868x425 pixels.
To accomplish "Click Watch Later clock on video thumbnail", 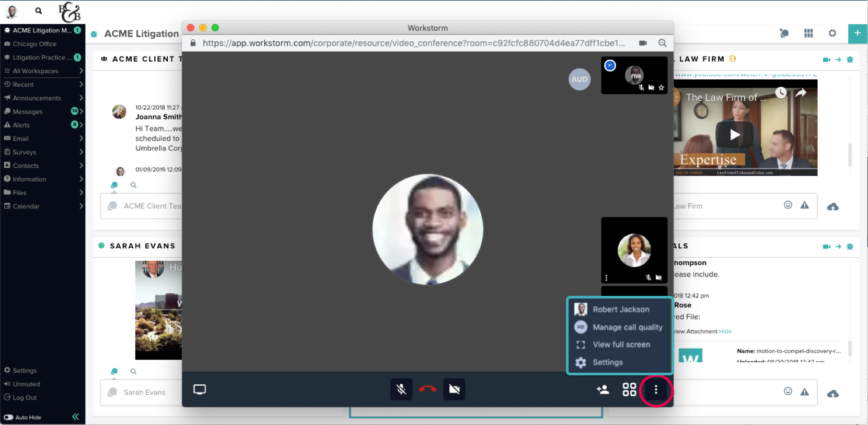I will pos(781,93).
